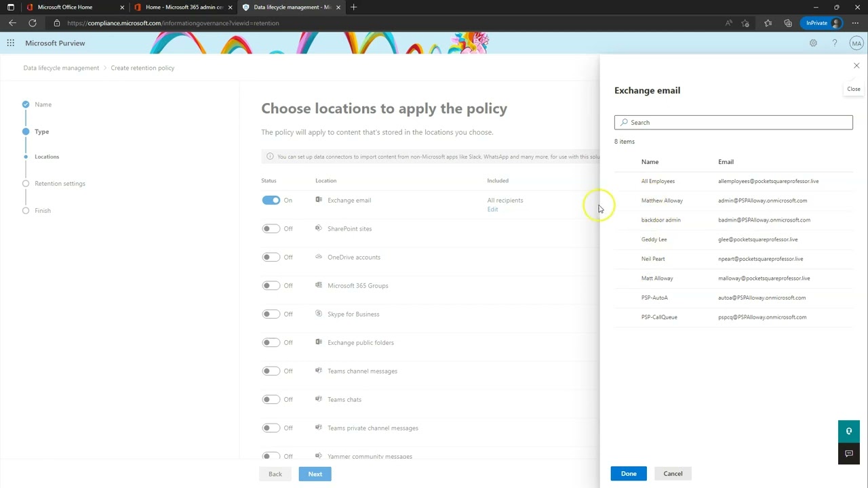Open the Purview help question mark

[835, 43]
